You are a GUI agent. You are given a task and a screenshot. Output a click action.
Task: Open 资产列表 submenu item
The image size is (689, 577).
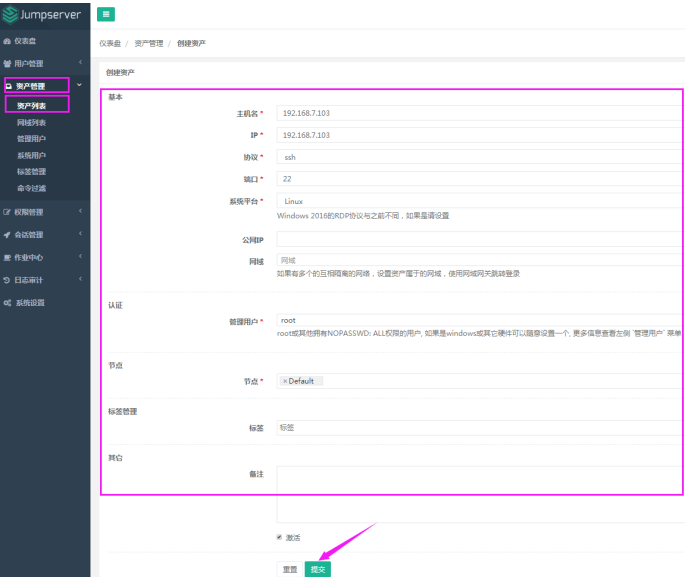31,106
